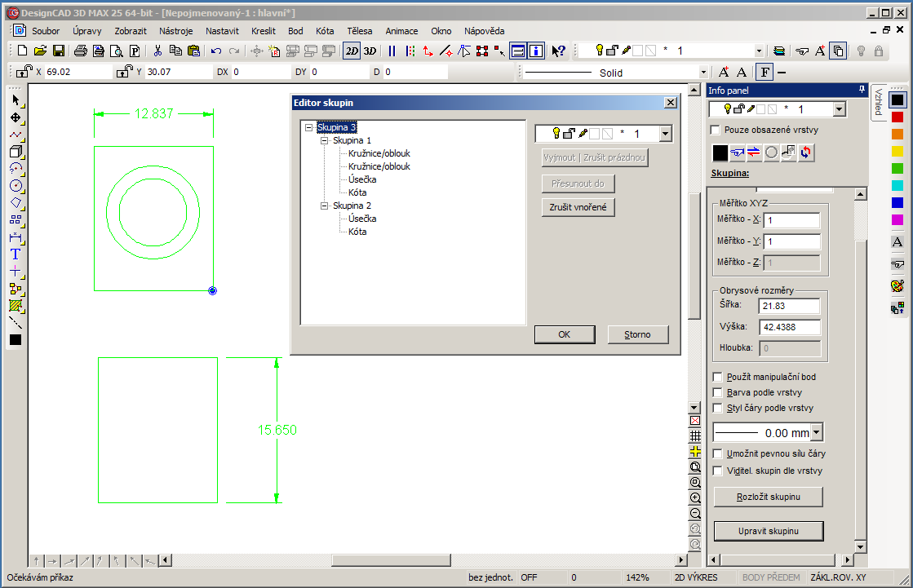Click the Měřítko - X input field

[792, 221]
